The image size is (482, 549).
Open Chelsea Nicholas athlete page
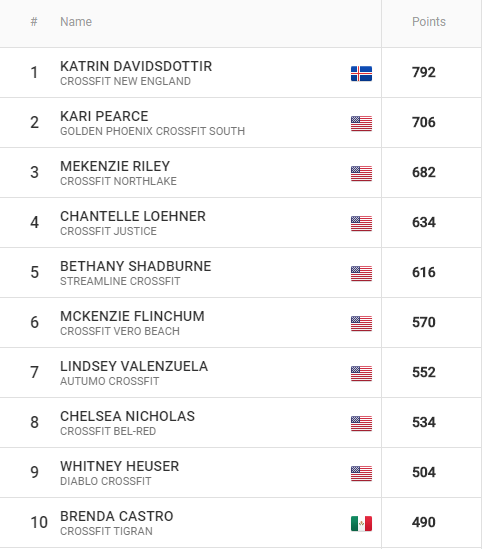[x=127, y=416]
